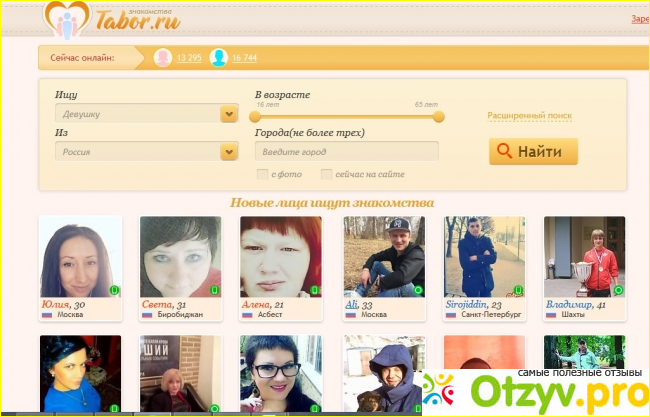
Task: Click the blue male online users icon
Action: click(x=218, y=58)
